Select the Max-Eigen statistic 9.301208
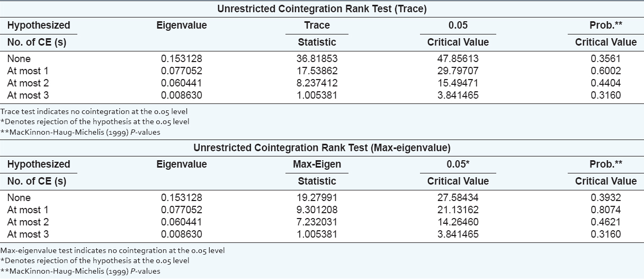Viewport: 644px width, 279px height. [x=317, y=210]
